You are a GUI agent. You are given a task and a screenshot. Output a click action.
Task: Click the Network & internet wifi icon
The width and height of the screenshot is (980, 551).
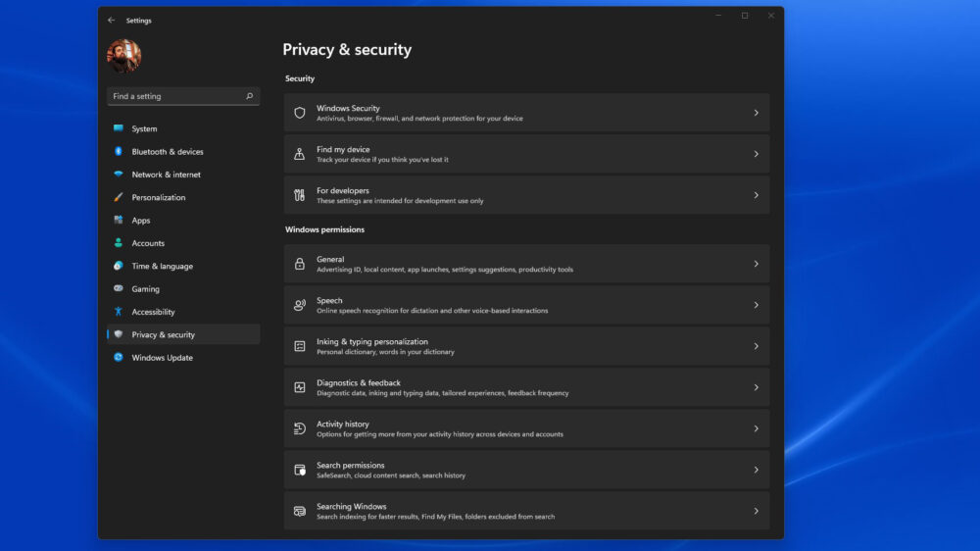119,174
